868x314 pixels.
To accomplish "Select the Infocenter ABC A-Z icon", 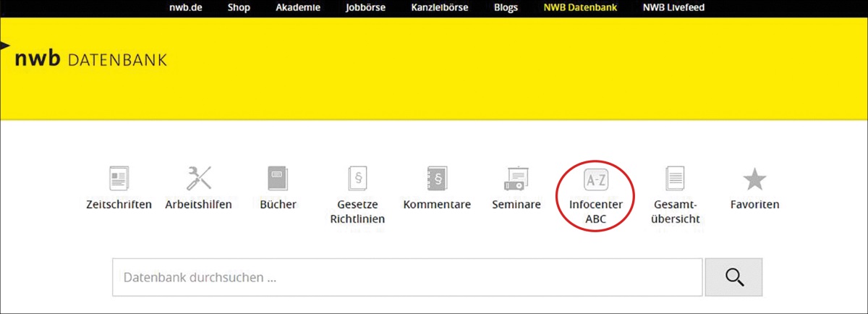I will click(x=595, y=178).
